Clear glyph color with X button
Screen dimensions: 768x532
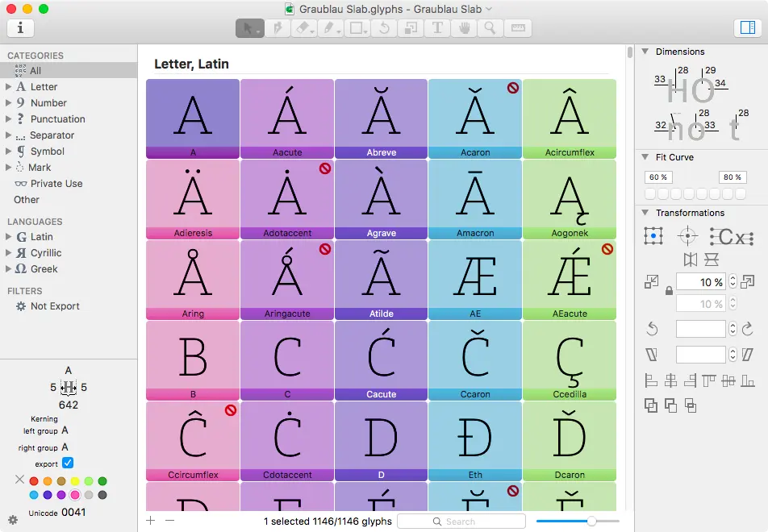(19, 479)
